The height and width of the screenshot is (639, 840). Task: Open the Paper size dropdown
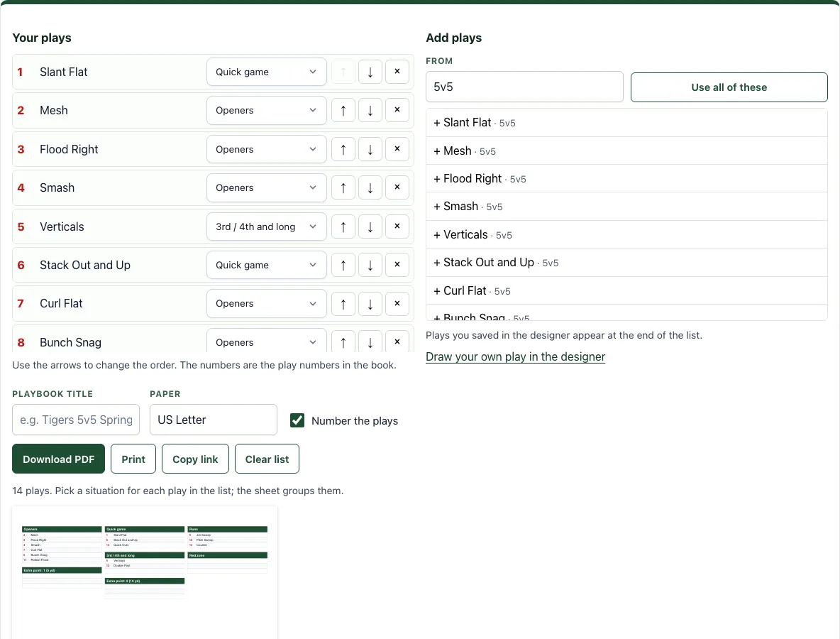pyautogui.click(x=214, y=420)
